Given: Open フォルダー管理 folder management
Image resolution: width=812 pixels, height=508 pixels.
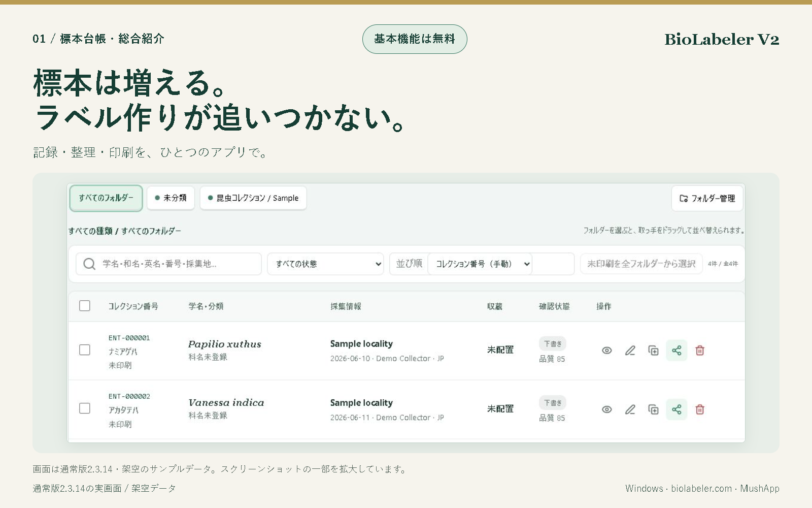Looking at the screenshot, I should 707,199.
